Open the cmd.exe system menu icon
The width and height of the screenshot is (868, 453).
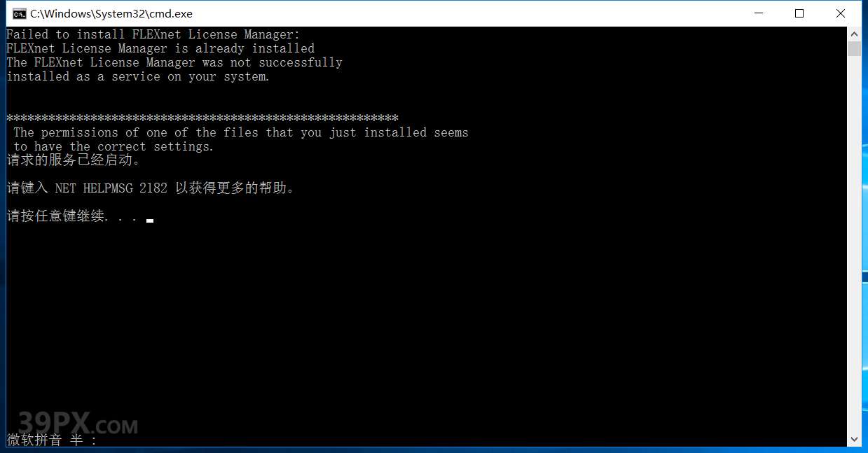click(20, 13)
